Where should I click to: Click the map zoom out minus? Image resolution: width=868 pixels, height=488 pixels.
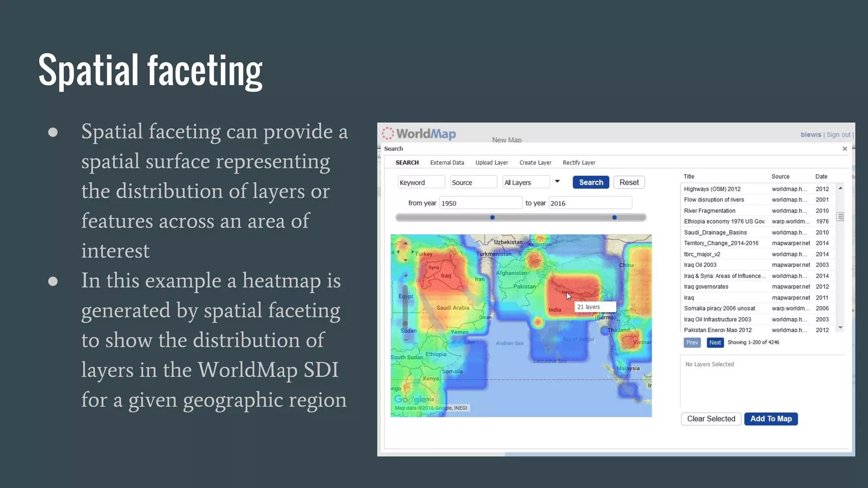point(406,340)
